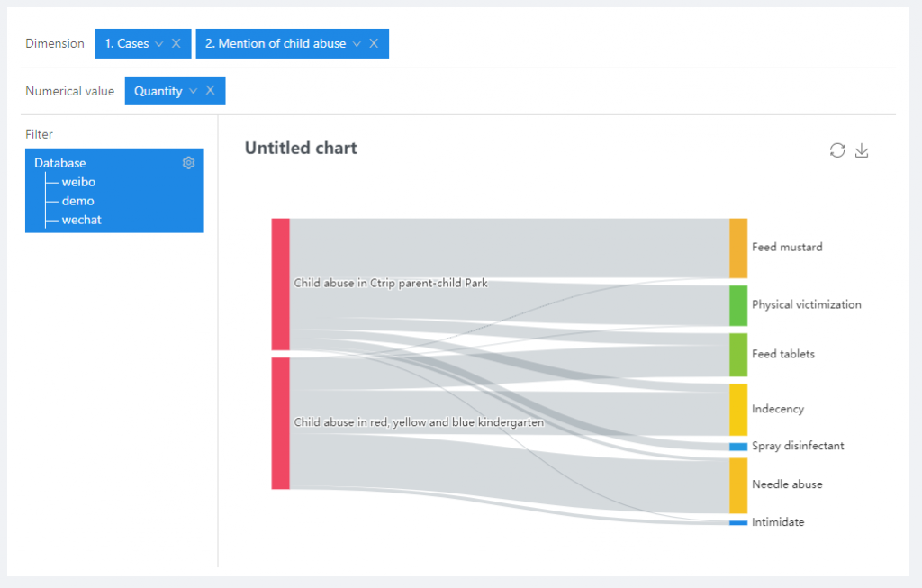This screenshot has width=922, height=588.
Task: Expand the Quantity dropdown arrow
Action: tap(193, 91)
